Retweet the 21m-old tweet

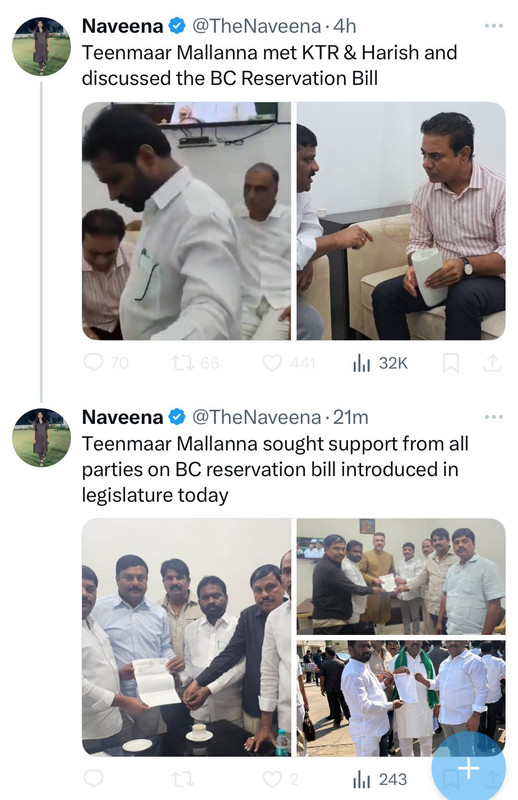(182, 779)
